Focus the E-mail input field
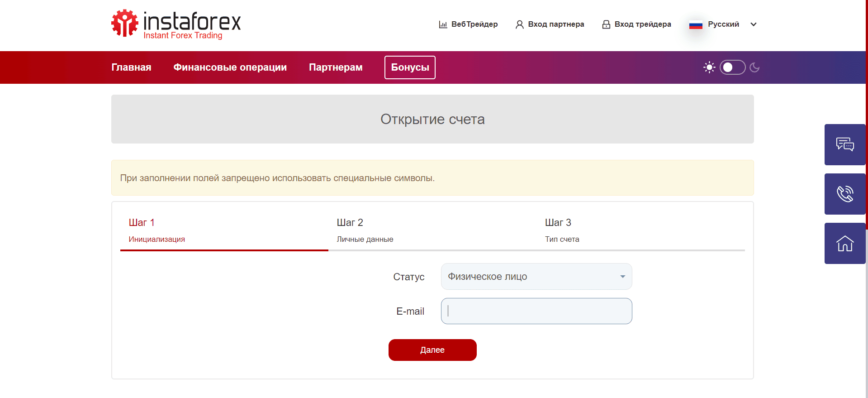The image size is (868, 398). (x=536, y=311)
